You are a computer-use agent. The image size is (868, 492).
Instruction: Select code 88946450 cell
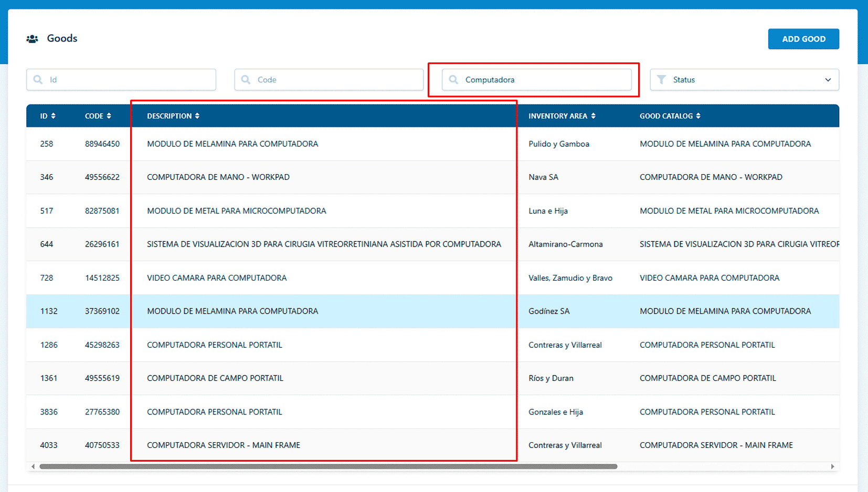pyautogui.click(x=102, y=144)
